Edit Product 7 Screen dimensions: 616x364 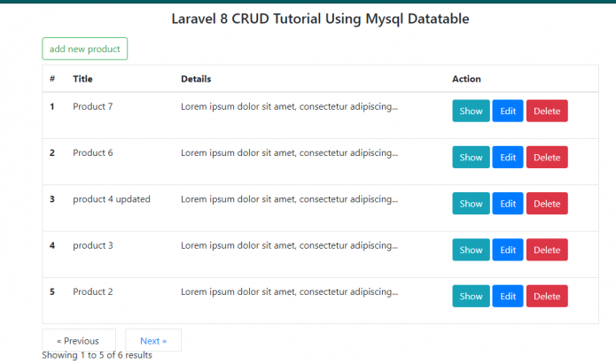[x=508, y=111]
